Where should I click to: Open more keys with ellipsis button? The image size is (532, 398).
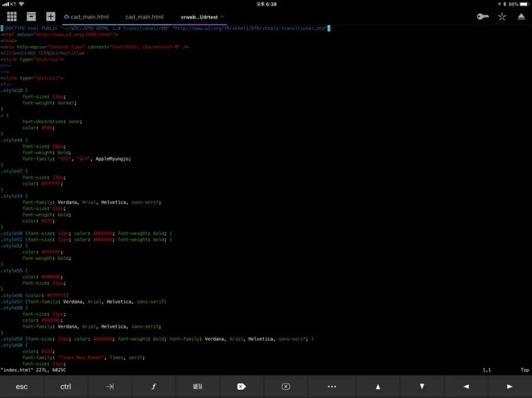[332, 386]
